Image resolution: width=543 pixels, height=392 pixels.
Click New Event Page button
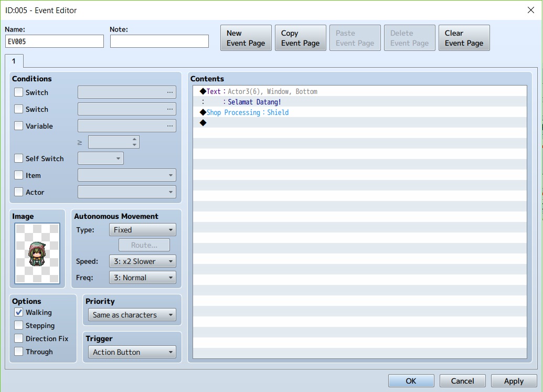coord(246,38)
